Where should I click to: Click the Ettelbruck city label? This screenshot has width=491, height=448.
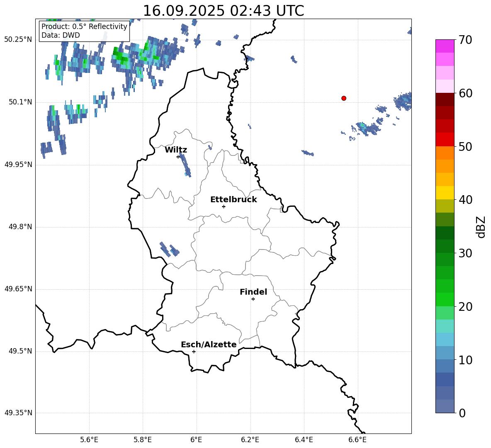point(233,200)
